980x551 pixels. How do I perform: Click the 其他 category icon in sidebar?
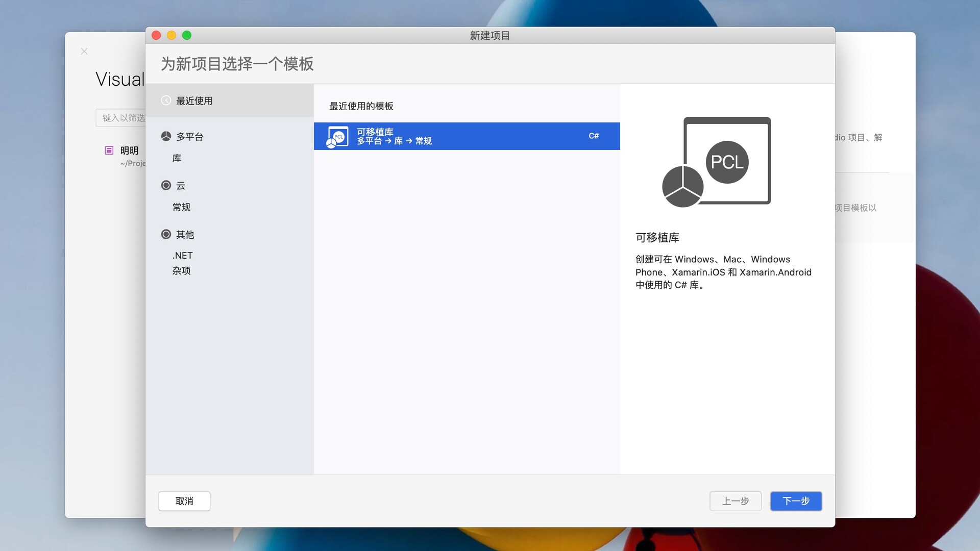(x=165, y=234)
